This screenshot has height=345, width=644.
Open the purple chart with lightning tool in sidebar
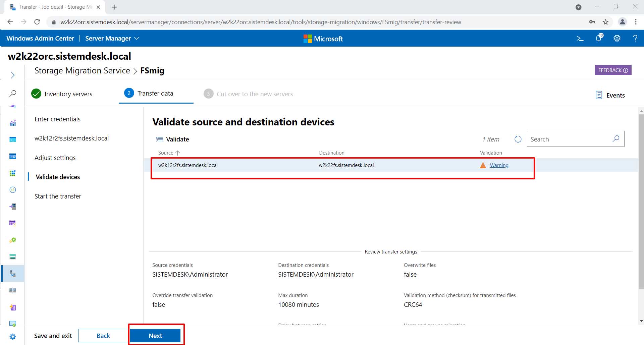13,307
